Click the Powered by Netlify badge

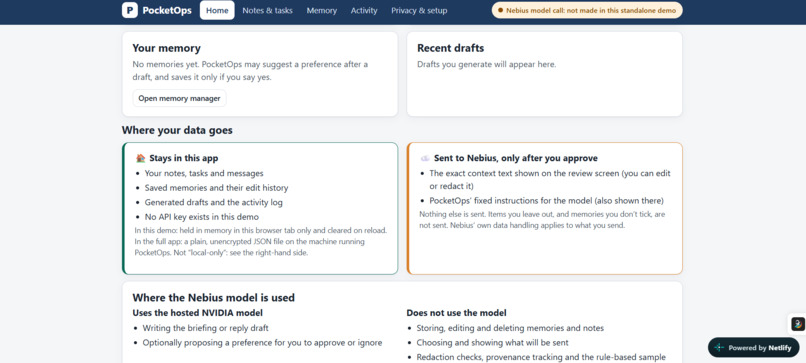coord(754,348)
